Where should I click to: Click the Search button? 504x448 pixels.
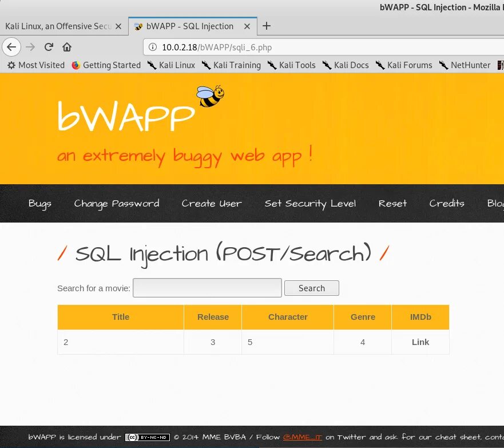coord(311,288)
